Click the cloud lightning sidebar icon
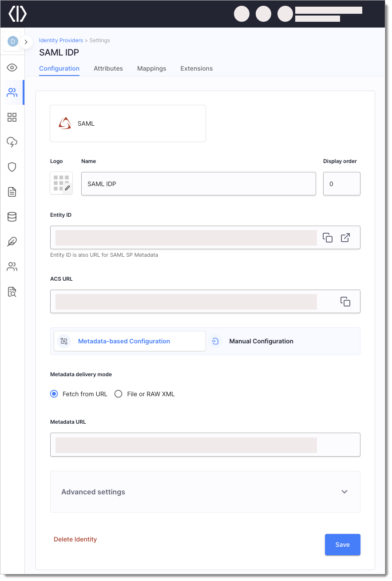 (12, 142)
